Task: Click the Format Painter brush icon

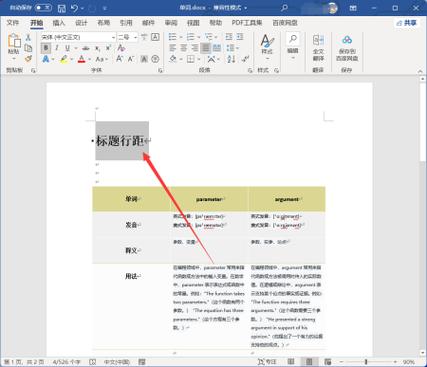Action: [x=28, y=59]
